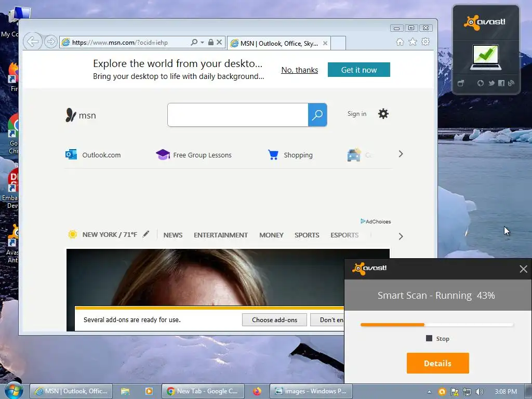Open the Avast gadget window icon
This screenshot has width=532, height=399.
[x=460, y=83]
